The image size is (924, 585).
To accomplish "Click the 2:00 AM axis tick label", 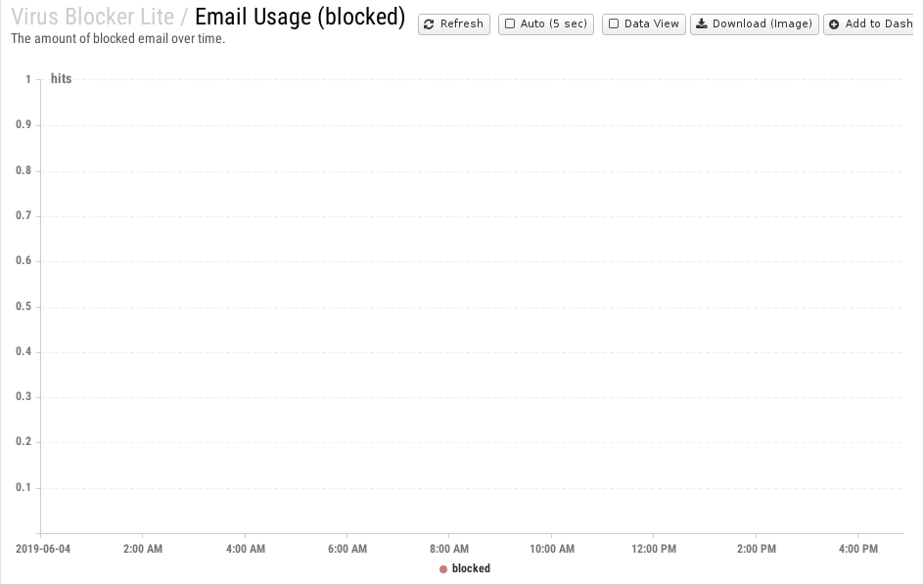I will tap(143, 549).
